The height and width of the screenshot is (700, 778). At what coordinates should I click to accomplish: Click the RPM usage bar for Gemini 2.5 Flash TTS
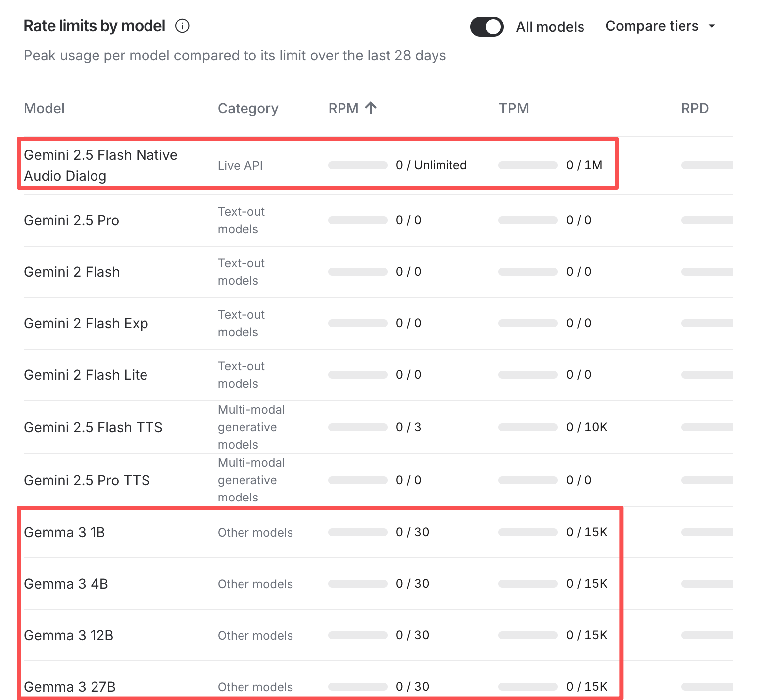[358, 427]
